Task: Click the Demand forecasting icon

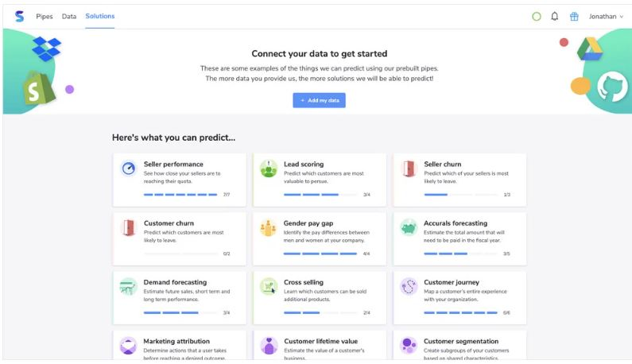Action: pyautogui.click(x=128, y=287)
